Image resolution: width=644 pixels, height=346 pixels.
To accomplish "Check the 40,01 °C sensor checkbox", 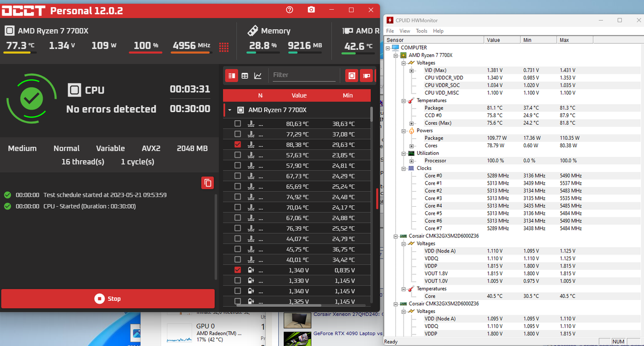I will click(237, 259).
